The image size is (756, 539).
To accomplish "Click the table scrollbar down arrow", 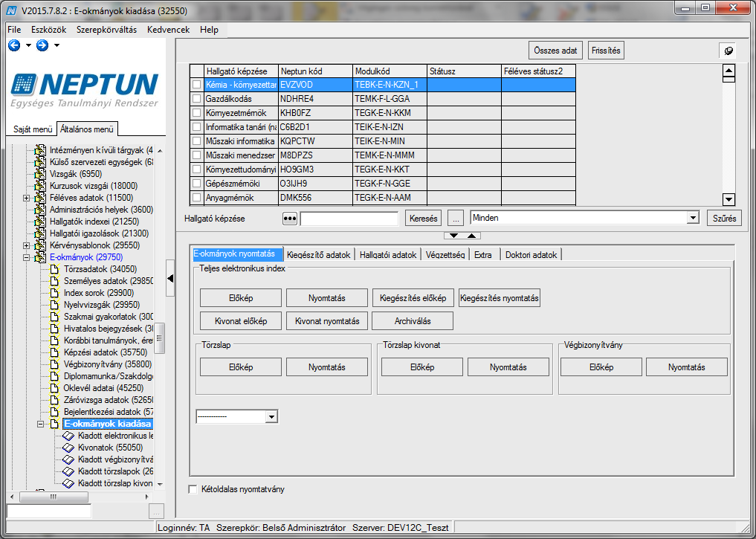I will coord(728,199).
